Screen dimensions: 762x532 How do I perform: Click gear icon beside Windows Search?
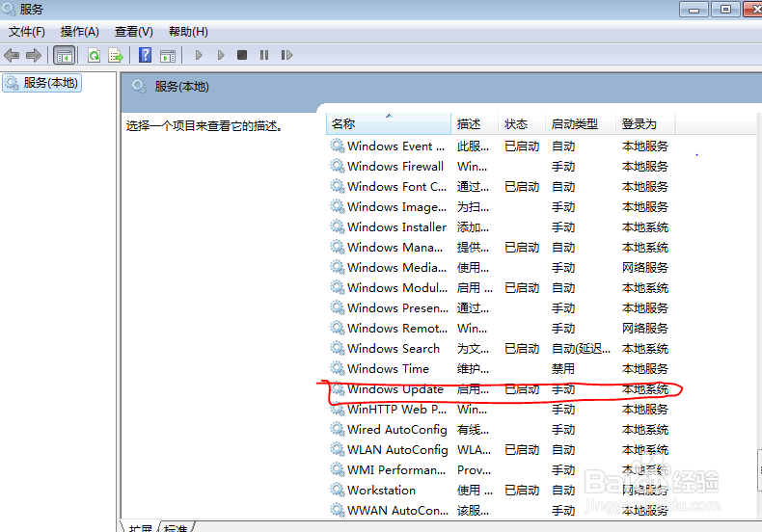click(338, 348)
